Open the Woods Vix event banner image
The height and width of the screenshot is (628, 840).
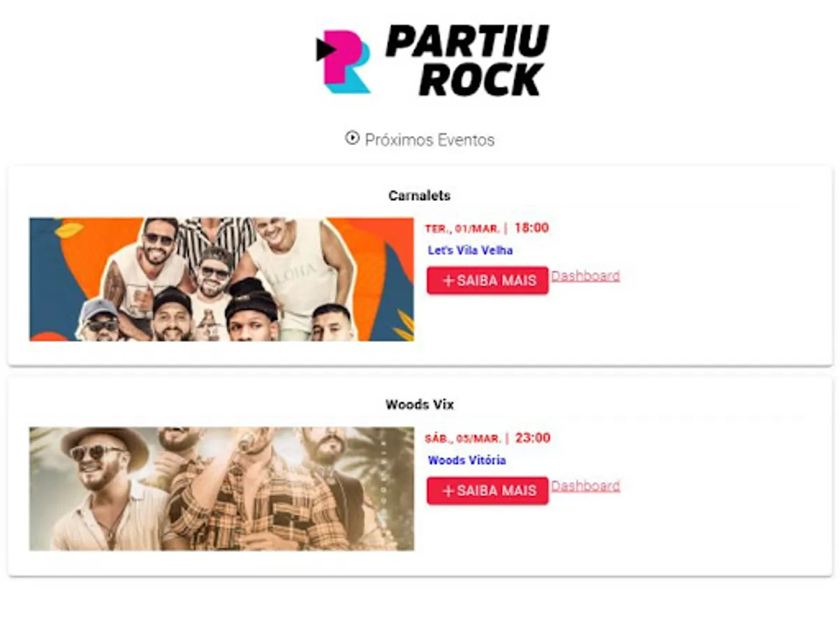(x=222, y=488)
